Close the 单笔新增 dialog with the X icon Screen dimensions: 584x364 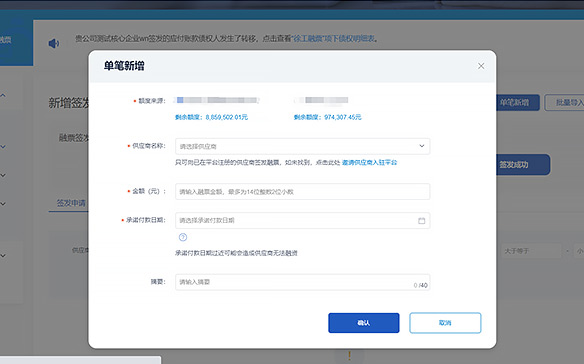[x=481, y=66]
